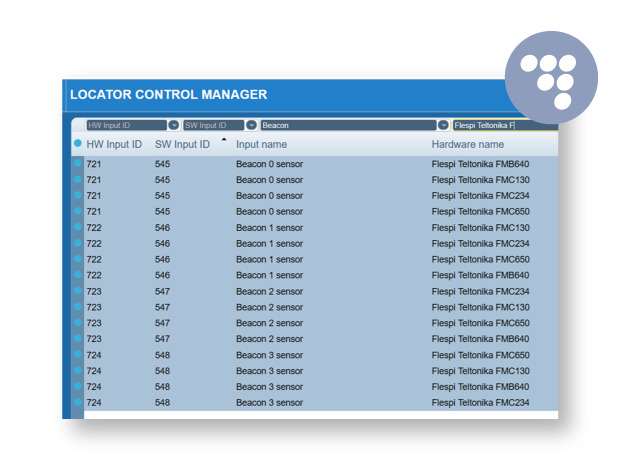Select dot of Beacon 3 sensor FMB640 row
The height and width of the screenshot is (460, 629).
pos(78,386)
